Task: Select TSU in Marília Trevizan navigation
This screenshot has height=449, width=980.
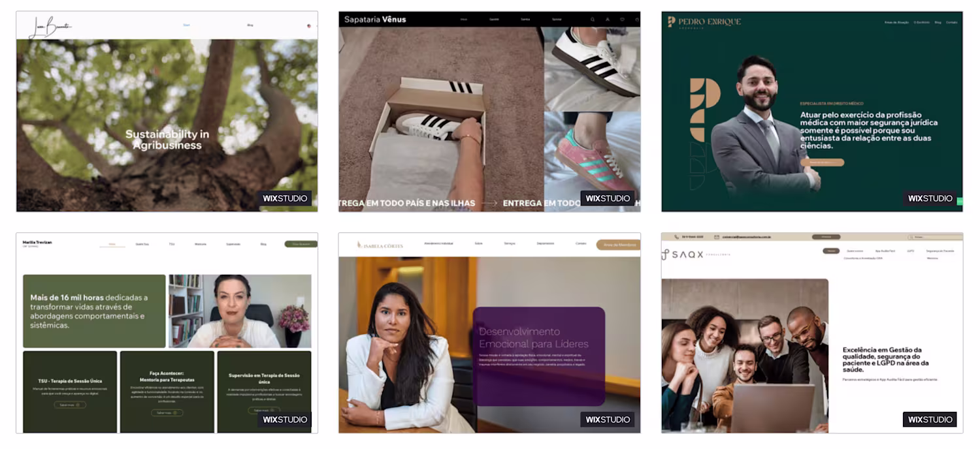Action: (172, 244)
